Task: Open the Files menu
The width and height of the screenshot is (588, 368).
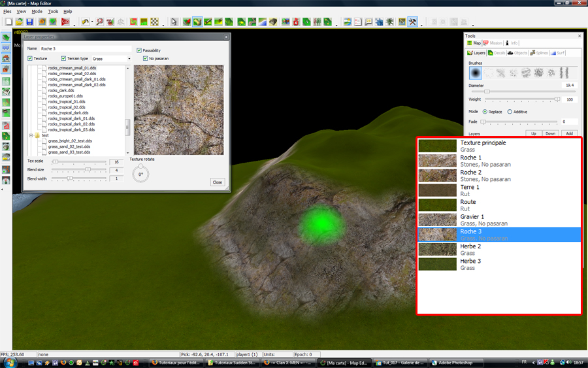Action: (x=7, y=12)
